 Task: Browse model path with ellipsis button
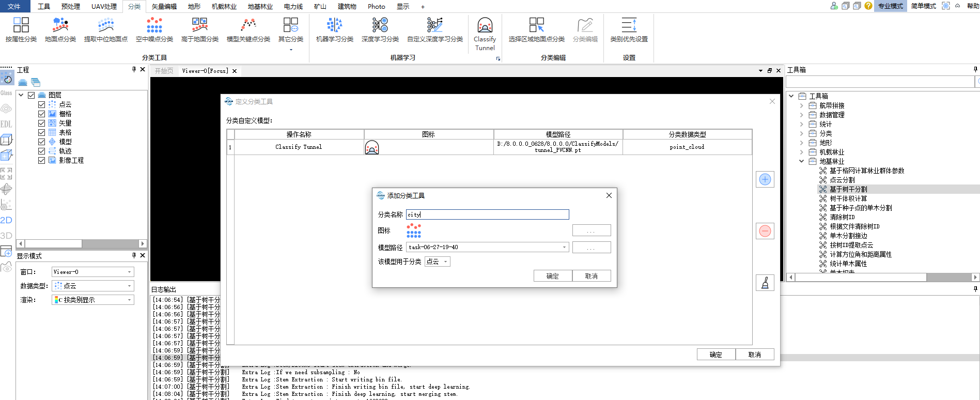(592, 248)
